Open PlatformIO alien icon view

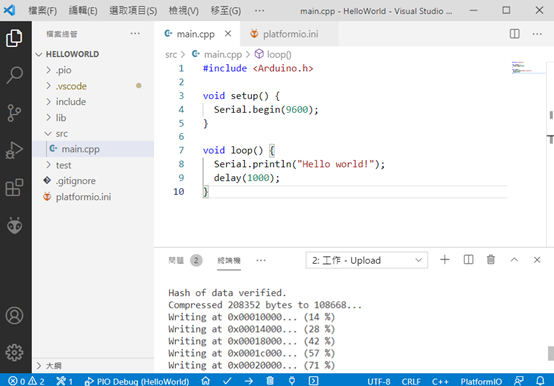[14, 225]
